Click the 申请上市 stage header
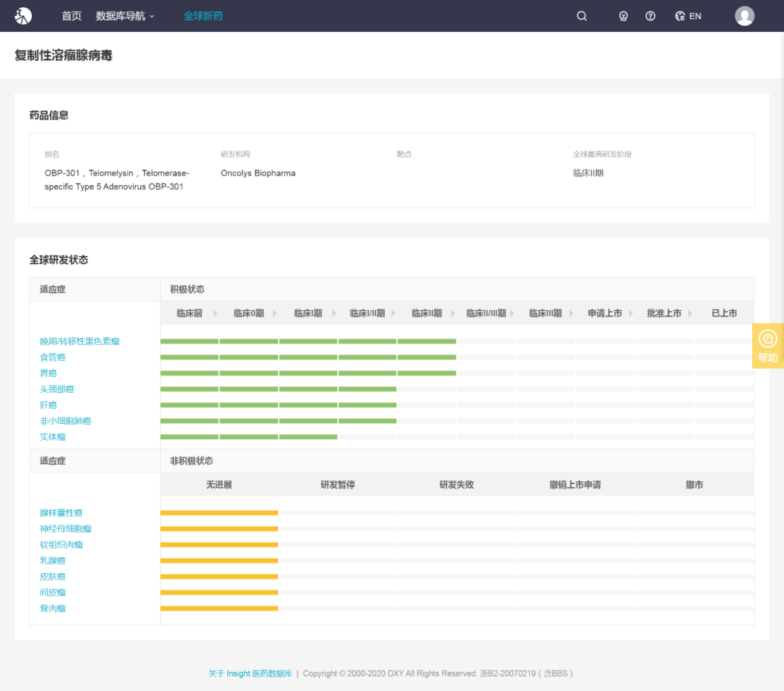The width and height of the screenshot is (784, 691). click(605, 314)
